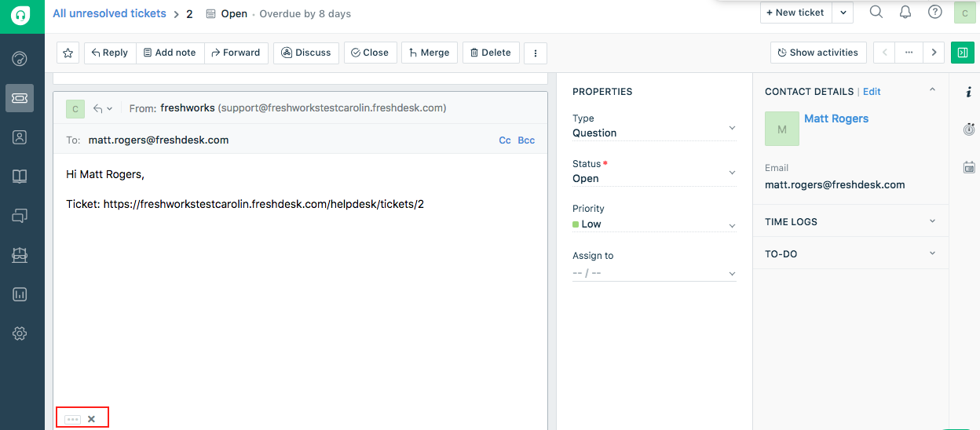Click the Overdue by 8 days text
Viewport: 980px width, 430px height.
click(305, 14)
